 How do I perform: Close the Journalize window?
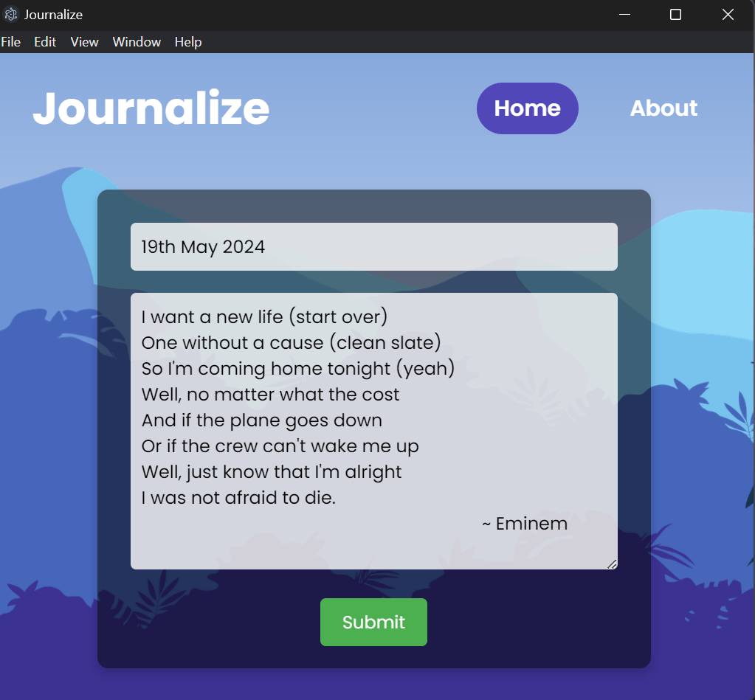coord(728,15)
